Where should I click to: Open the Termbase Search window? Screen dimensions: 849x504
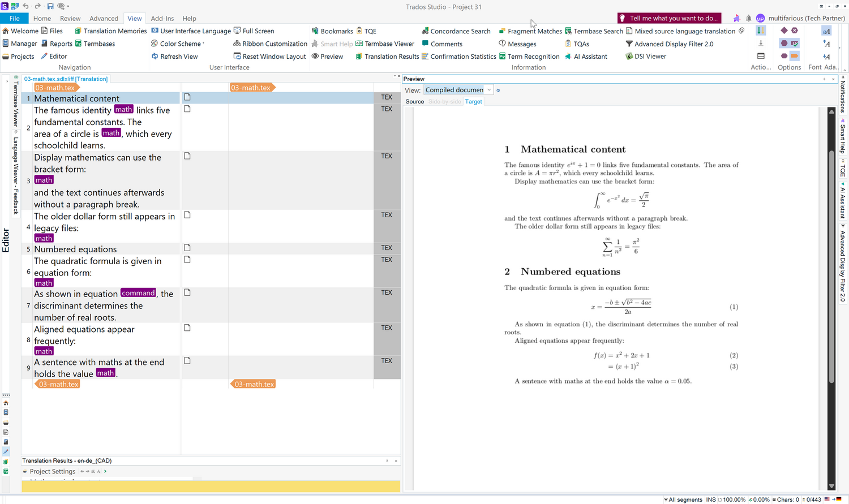594,31
